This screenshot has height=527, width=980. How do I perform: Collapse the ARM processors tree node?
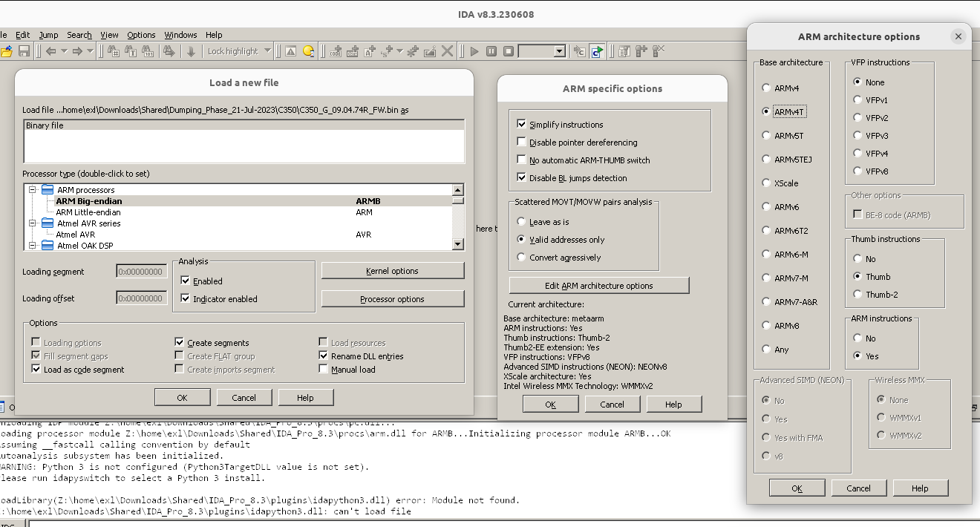33,190
